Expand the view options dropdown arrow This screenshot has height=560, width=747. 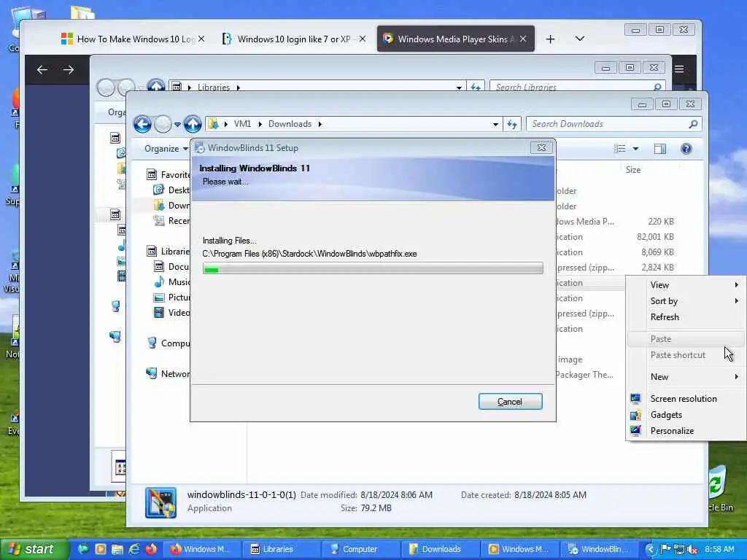tap(635, 149)
